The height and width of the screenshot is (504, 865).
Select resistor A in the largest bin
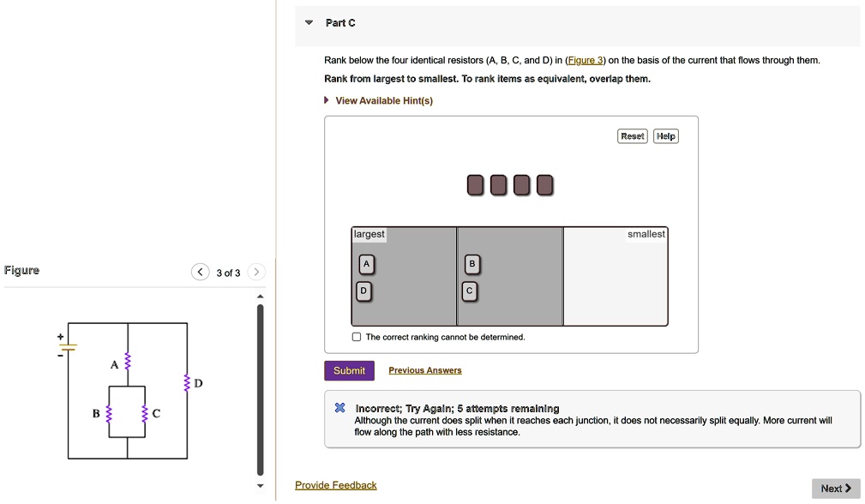(x=366, y=264)
